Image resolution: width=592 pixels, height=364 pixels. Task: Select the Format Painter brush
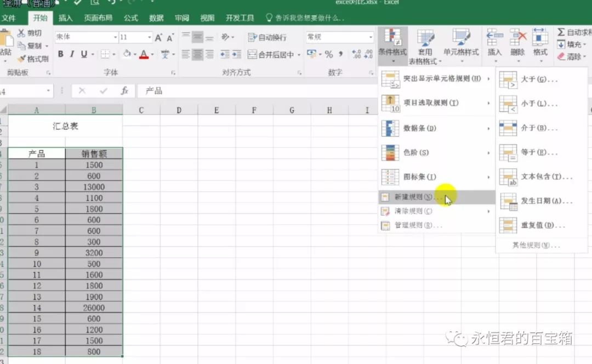coord(21,59)
